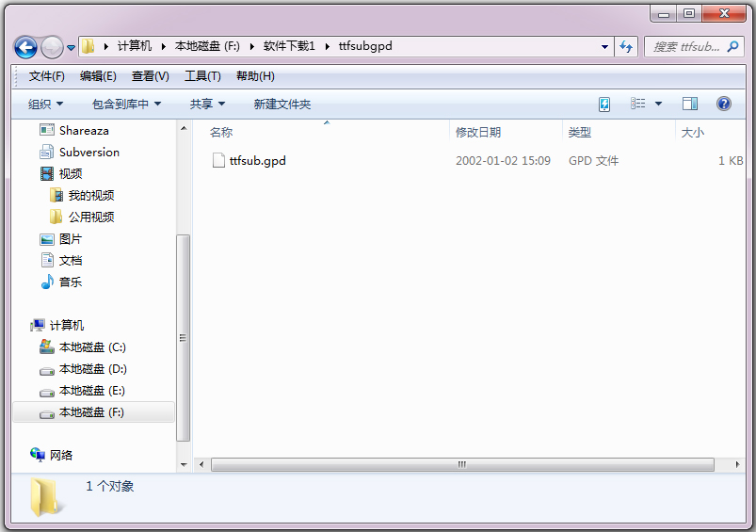Open help via the question mark icon
The width and height of the screenshot is (756, 532).
(724, 104)
